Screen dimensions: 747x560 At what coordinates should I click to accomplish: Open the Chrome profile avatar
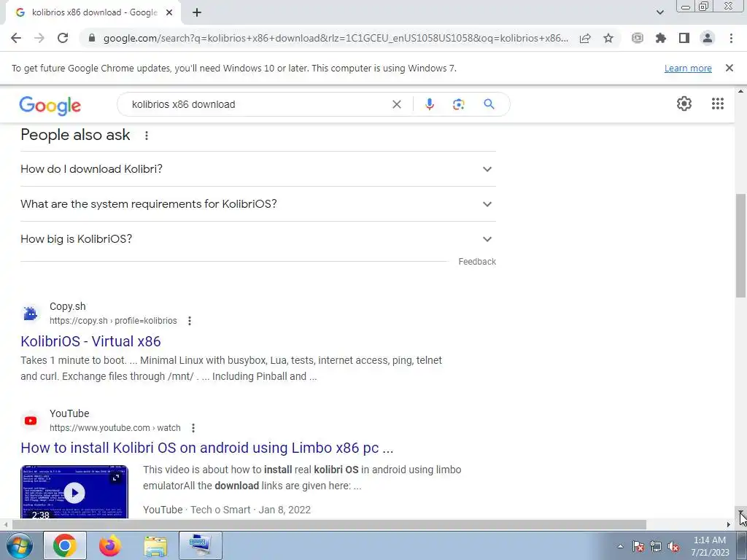[x=708, y=38]
